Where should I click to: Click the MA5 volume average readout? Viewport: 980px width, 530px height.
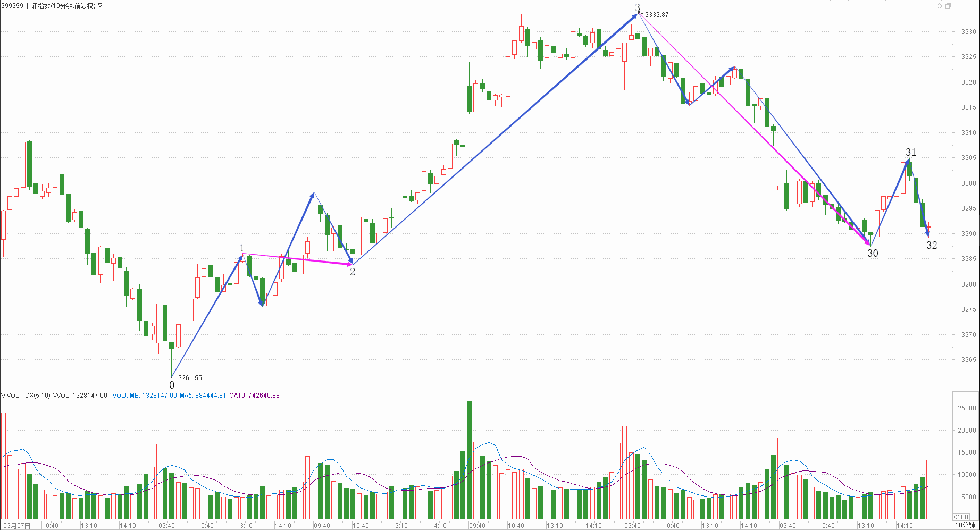[x=203, y=396]
